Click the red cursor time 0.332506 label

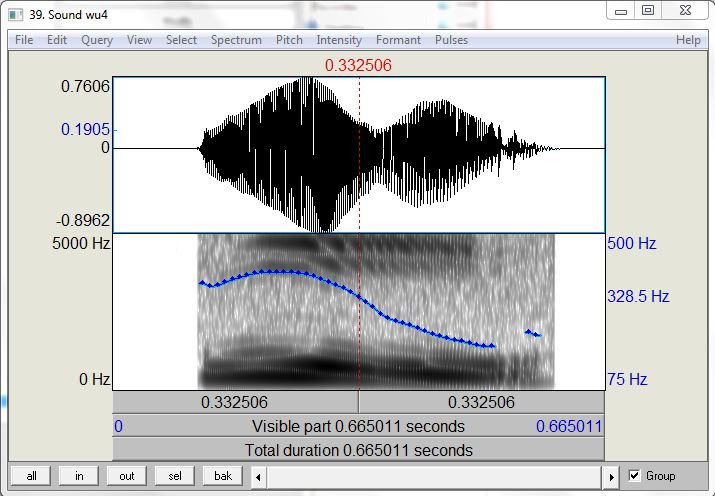[x=358, y=66]
